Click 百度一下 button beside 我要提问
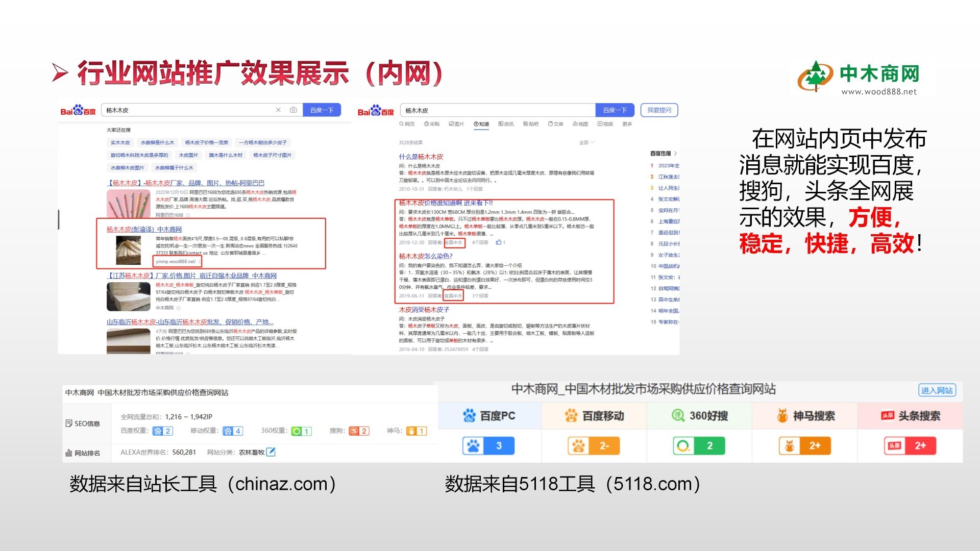980x551 pixels. click(x=615, y=110)
